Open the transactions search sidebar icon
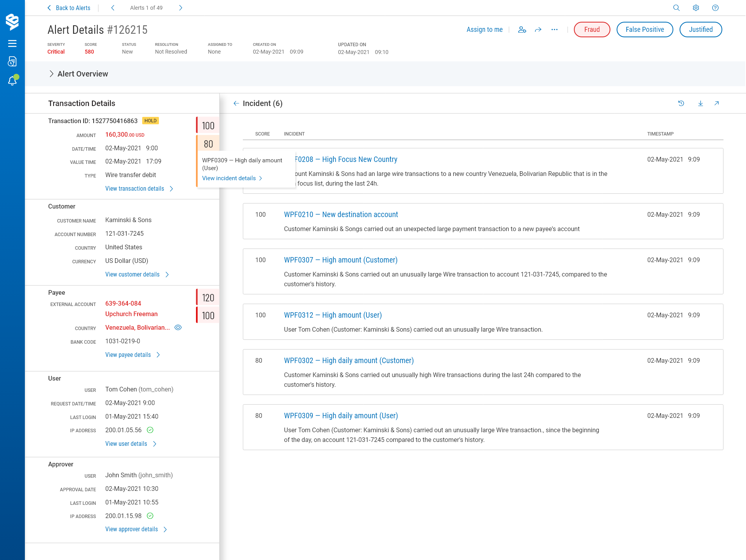 pyautogui.click(x=12, y=62)
